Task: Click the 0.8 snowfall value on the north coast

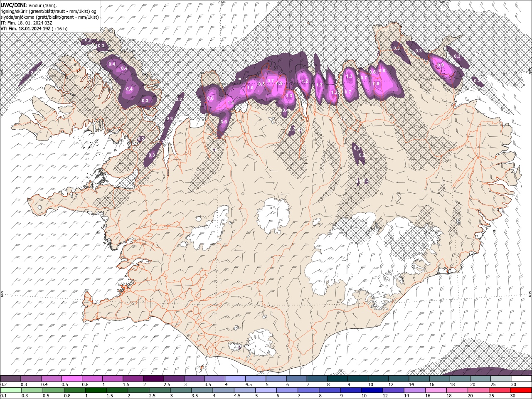Action: click(x=382, y=71)
